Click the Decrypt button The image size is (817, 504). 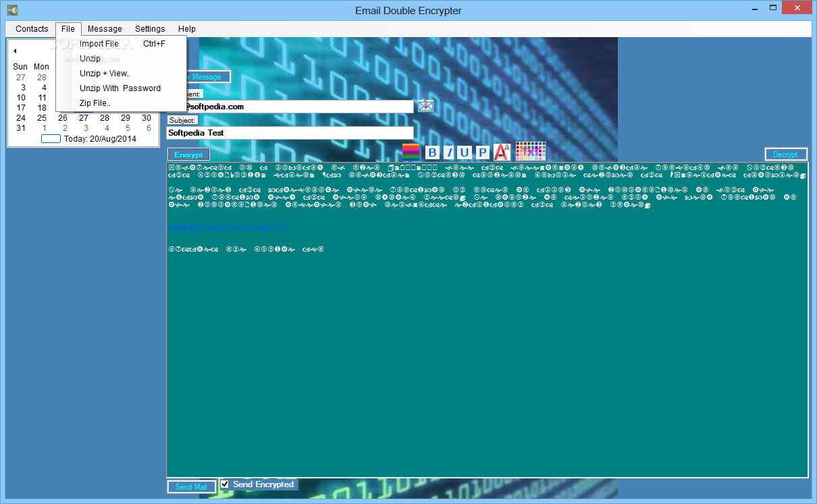[x=785, y=155]
